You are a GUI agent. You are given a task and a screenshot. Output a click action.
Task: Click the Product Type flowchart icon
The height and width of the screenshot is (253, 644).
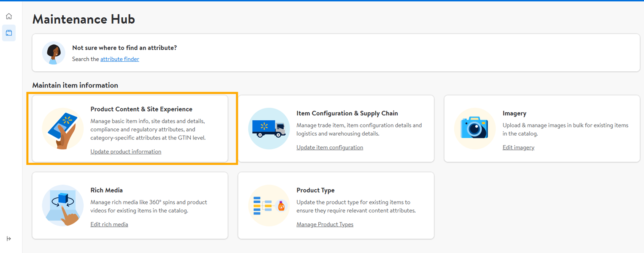tap(269, 206)
